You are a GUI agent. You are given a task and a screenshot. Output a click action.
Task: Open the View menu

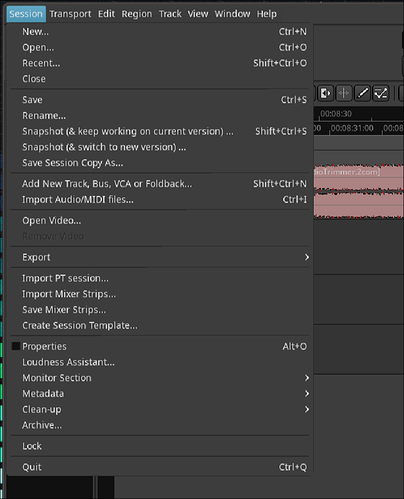198,14
